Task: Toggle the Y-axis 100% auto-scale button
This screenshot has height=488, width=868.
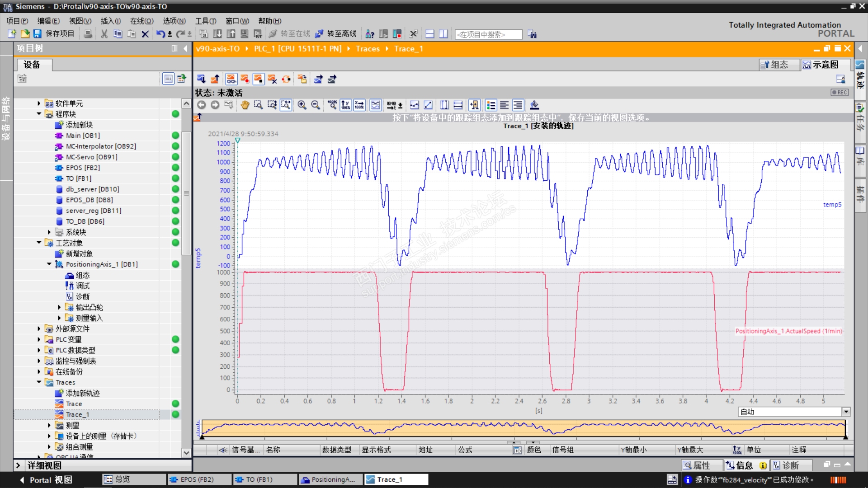Action: tap(345, 105)
